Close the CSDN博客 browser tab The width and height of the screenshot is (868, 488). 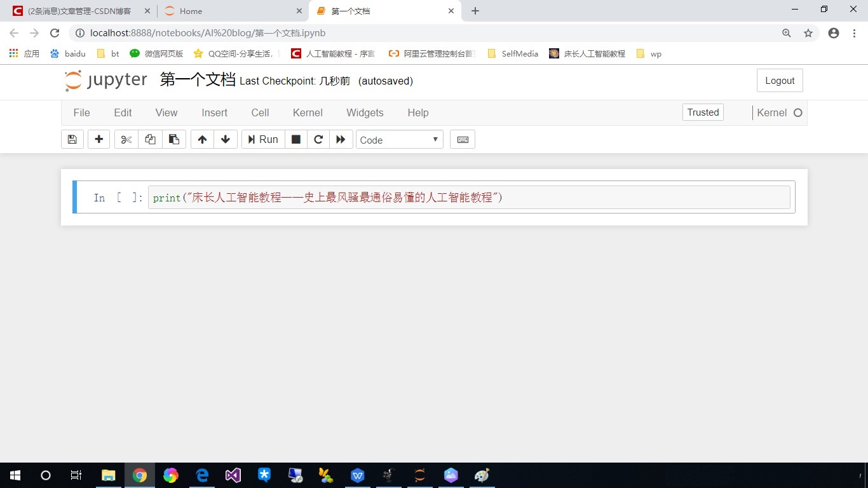point(146,11)
